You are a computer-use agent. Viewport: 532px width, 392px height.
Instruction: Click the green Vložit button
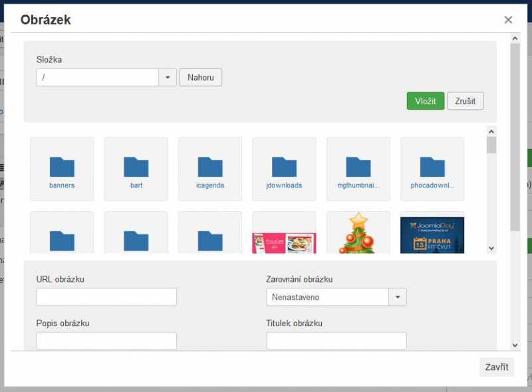point(426,101)
